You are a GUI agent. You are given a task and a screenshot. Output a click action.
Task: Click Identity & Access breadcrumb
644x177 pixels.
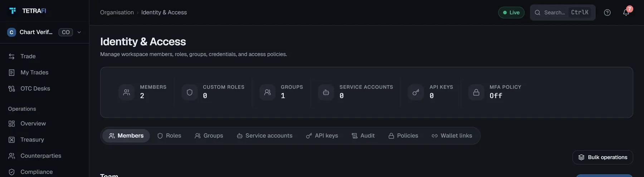[164, 13]
